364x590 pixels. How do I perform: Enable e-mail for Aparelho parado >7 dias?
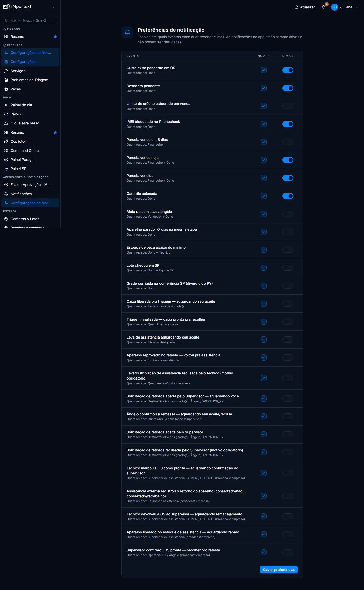pos(288,232)
